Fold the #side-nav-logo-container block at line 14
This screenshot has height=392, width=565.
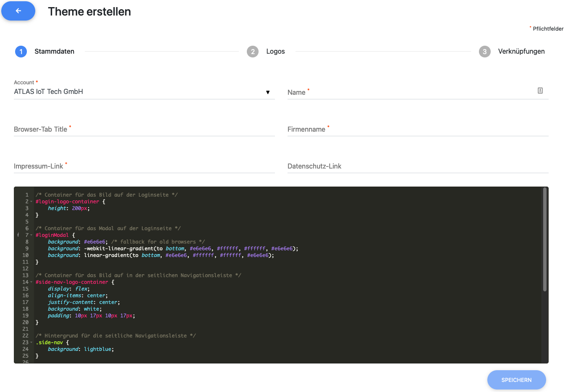(31, 282)
